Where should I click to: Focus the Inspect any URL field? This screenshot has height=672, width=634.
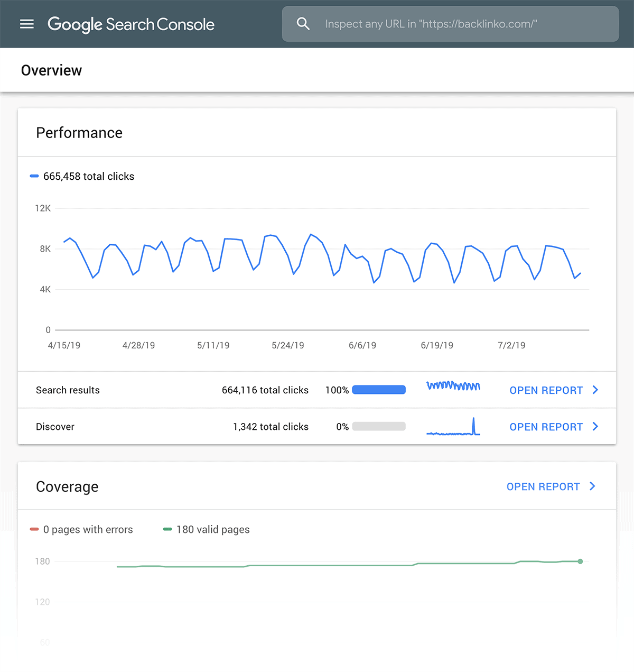[x=450, y=24]
